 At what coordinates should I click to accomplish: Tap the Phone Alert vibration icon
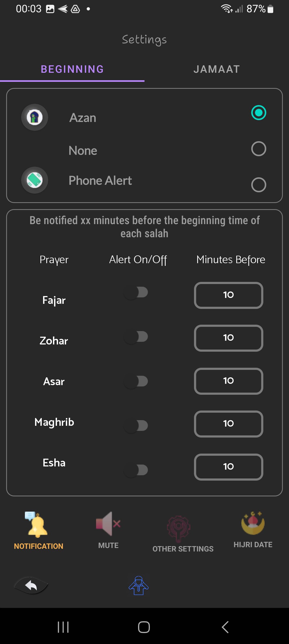tap(35, 180)
